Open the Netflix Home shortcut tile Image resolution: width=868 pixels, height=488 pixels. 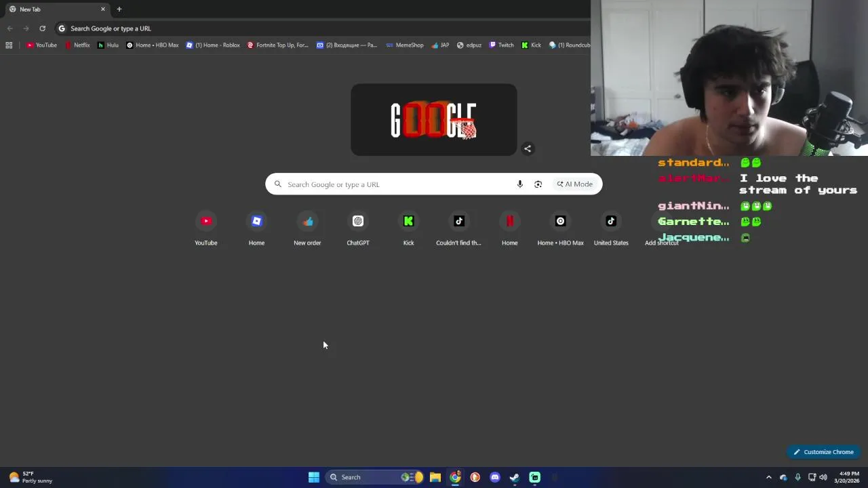pos(510,228)
